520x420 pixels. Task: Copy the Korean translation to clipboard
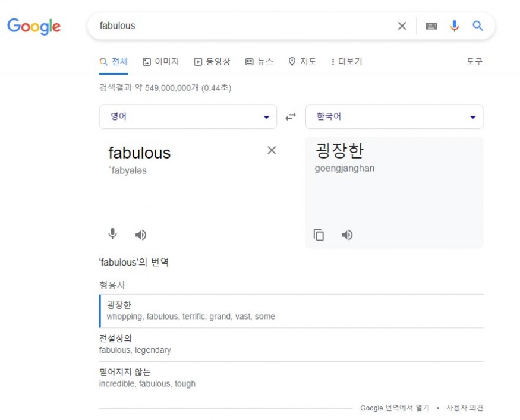coord(319,235)
